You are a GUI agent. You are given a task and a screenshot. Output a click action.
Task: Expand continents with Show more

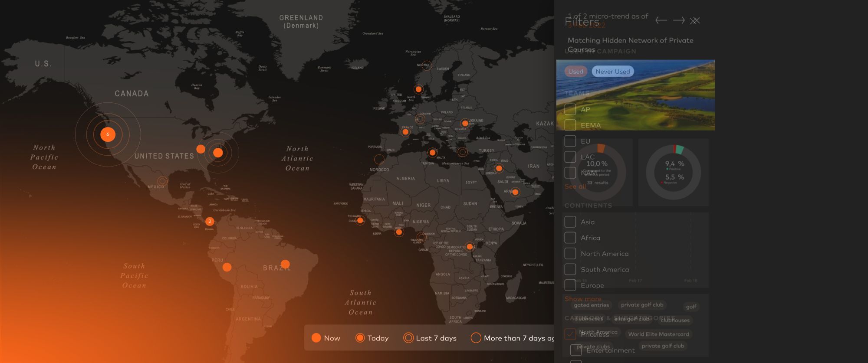click(583, 299)
